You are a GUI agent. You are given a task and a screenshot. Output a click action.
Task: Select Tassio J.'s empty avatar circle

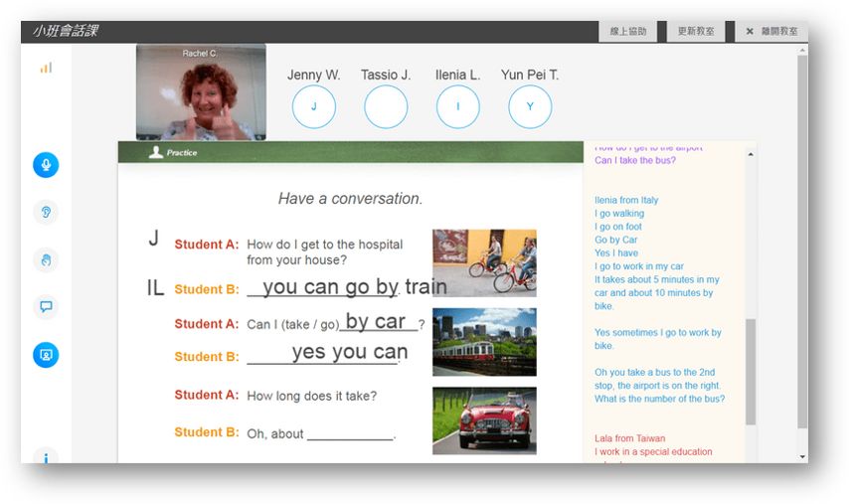coord(386,106)
